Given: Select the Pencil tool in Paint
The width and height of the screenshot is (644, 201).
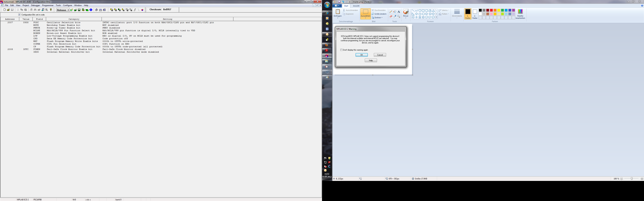Looking at the screenshot, I should click(x=391, y=12).
